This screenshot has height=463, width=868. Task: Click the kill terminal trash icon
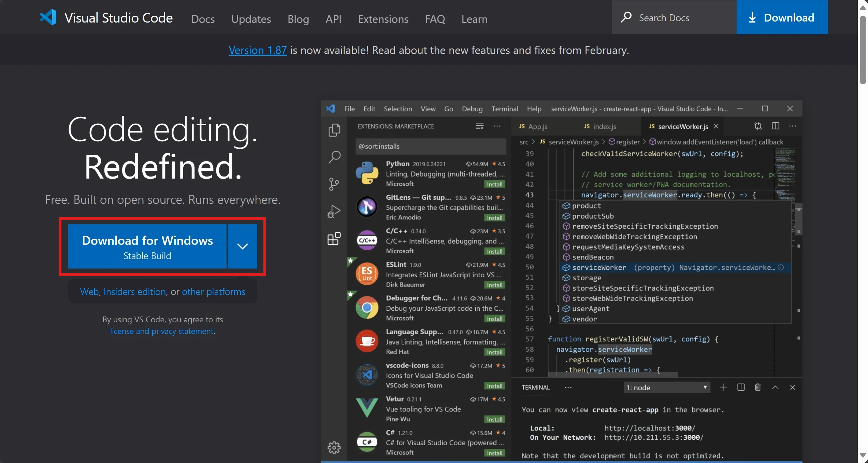[758, 387]
